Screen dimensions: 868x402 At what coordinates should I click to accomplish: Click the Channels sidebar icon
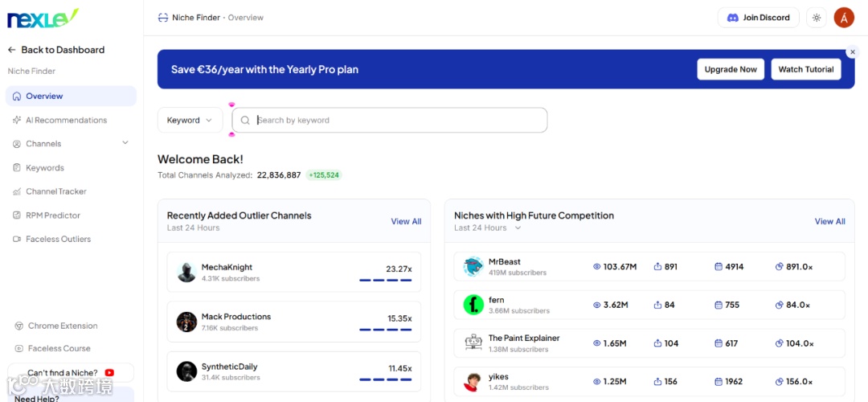coord(17,144)
